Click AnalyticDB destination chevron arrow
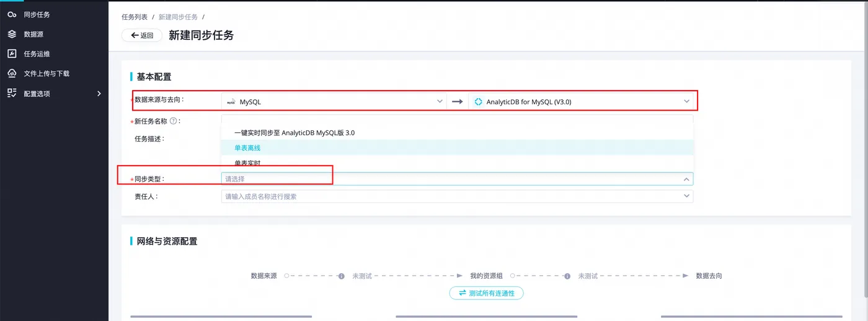The height and width of the screenshot is (321, 868). [686, 101]
